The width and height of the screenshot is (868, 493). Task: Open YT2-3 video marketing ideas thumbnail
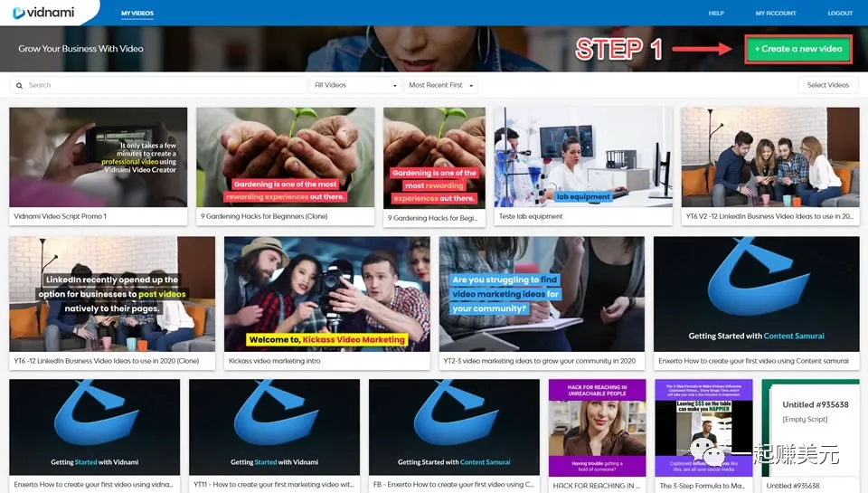coord(542,294)
